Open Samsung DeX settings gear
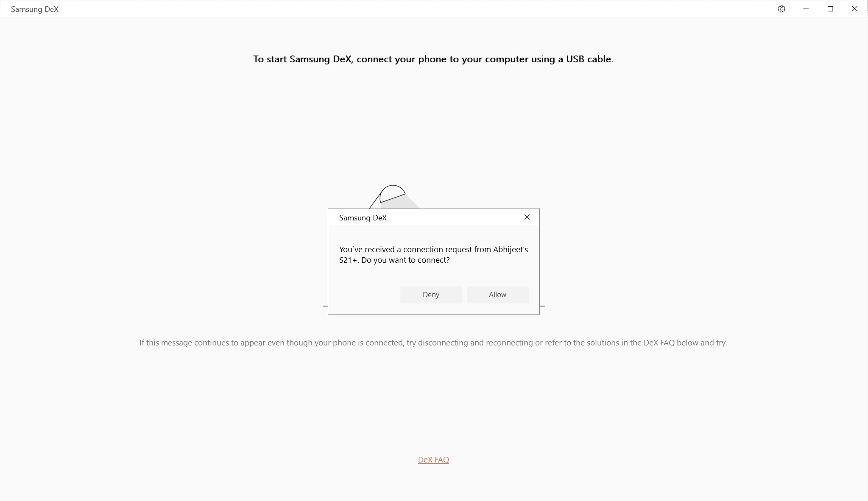This screenshot has width=868, height=501. 781,9
